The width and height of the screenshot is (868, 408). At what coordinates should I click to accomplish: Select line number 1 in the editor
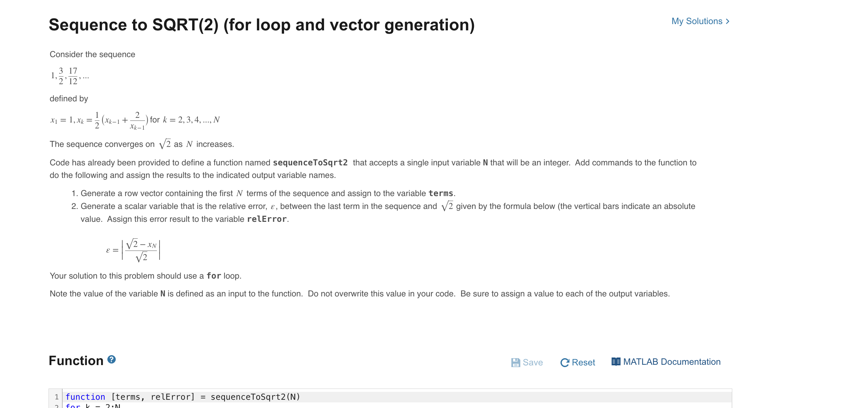point(56,397)
